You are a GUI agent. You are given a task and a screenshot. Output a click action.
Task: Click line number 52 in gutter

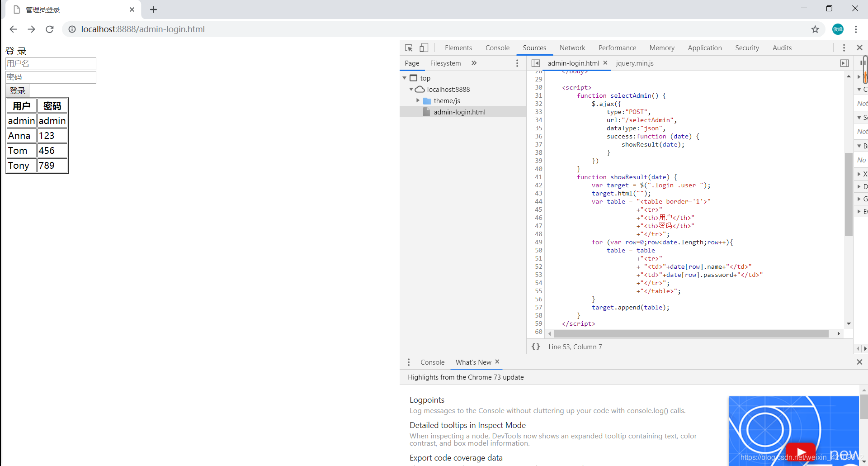538,266
